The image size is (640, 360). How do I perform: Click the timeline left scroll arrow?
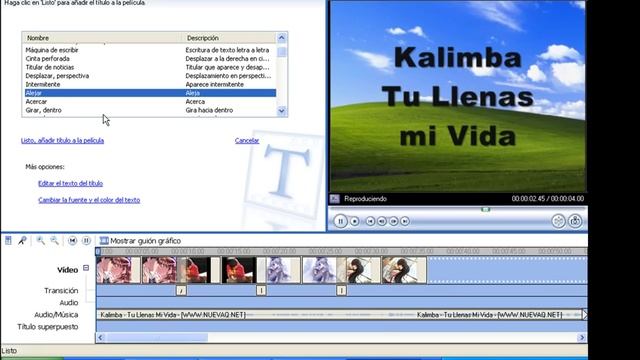(100, 337)
